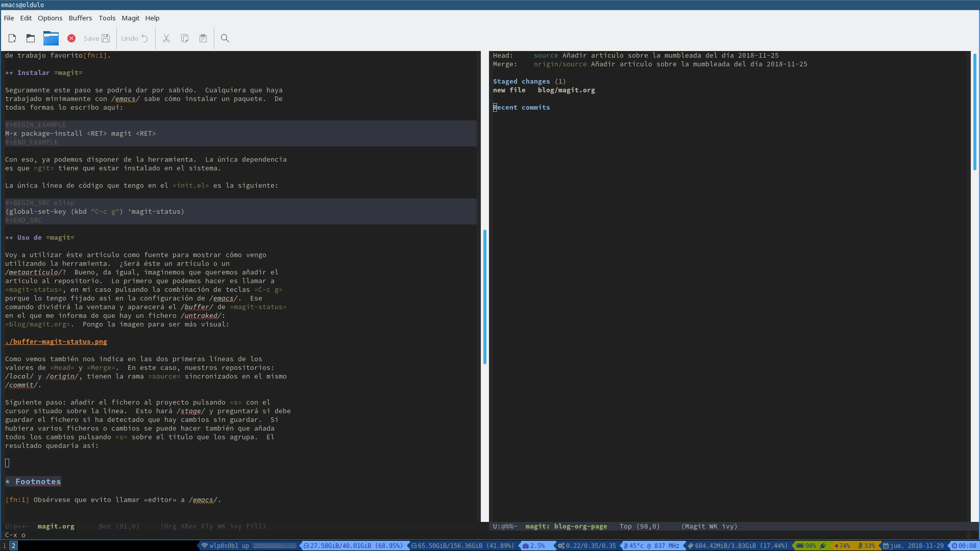Click the staged file blog/magit.org

(x=566, y=90)
